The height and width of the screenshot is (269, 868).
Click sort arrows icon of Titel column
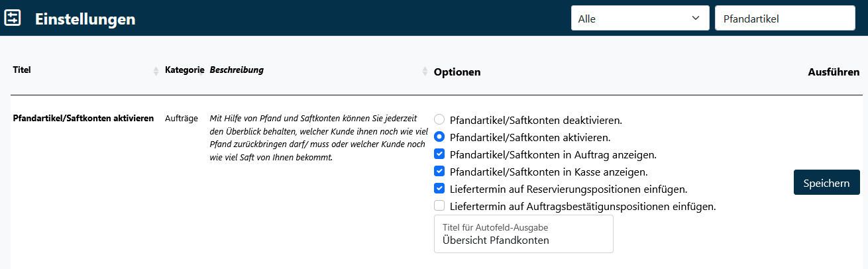point(156,71)
